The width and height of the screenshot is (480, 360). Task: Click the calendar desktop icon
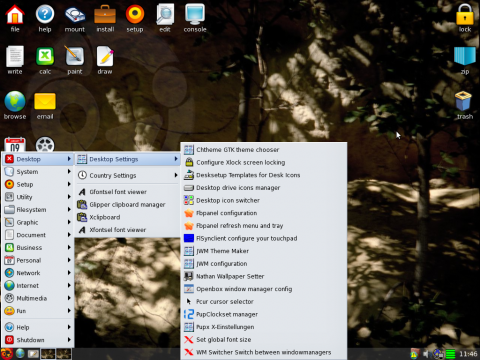click(x=15, y=144)
